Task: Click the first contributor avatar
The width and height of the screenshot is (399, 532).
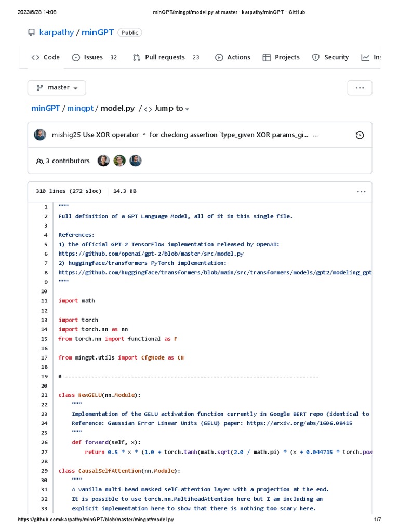Action: [103, 161]
